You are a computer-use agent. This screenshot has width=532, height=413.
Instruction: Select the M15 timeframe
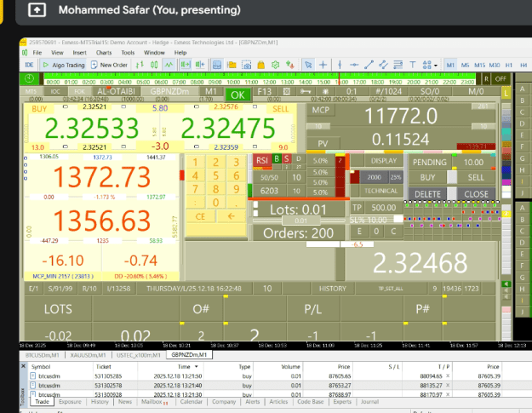click(x=479, y=66)
